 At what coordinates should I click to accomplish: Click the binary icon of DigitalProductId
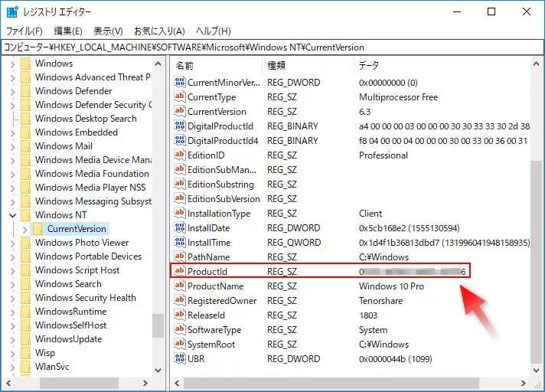[x=180, y=126]
